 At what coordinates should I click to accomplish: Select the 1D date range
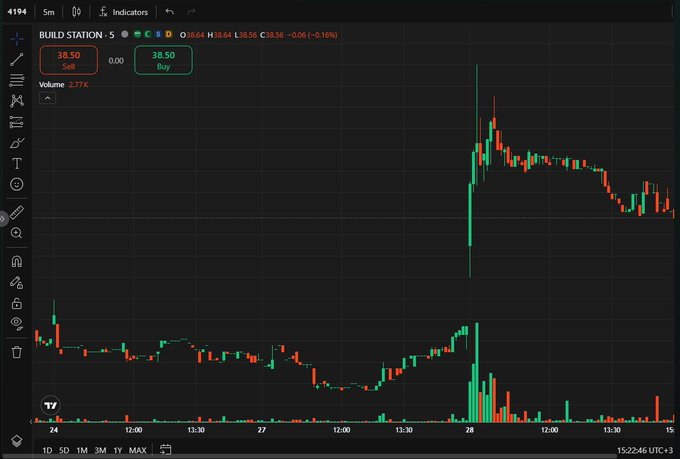(47, 450)
